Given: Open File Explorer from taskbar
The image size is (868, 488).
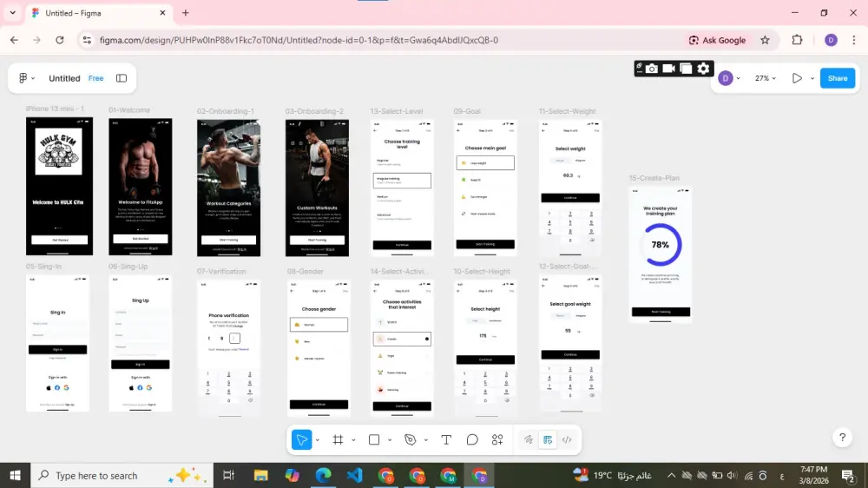Looking at the screenshot, I should (x=260, y=475).
